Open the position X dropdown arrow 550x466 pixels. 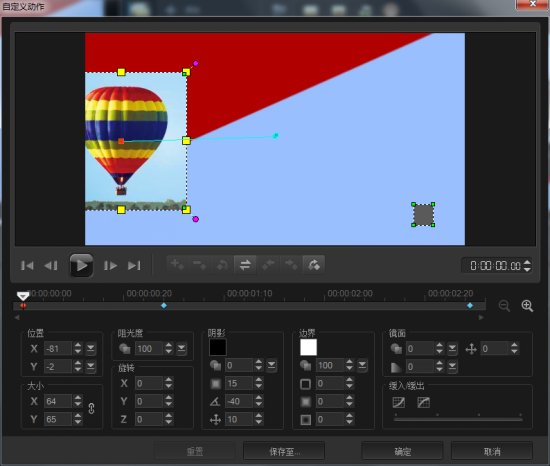click(x=90, y=348)
